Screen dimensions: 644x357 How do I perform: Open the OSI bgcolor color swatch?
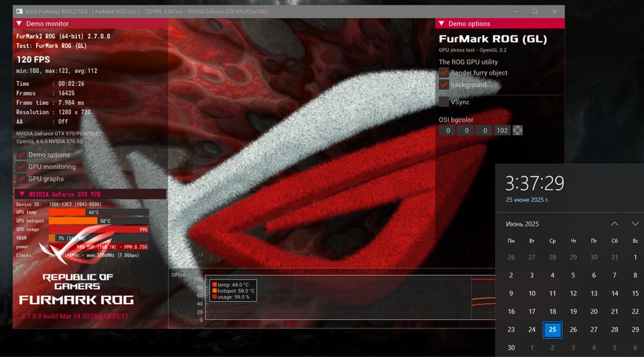pos(518,130)
